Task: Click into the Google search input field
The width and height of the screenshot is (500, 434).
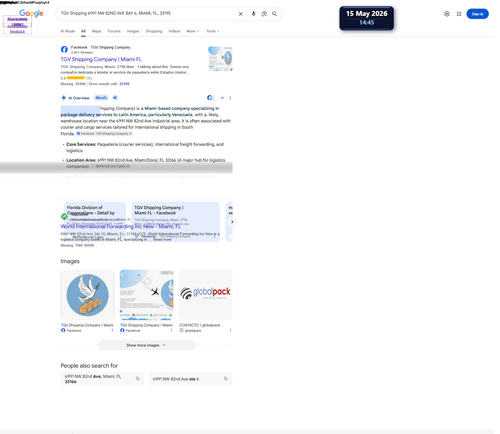Action: [147, 13]
